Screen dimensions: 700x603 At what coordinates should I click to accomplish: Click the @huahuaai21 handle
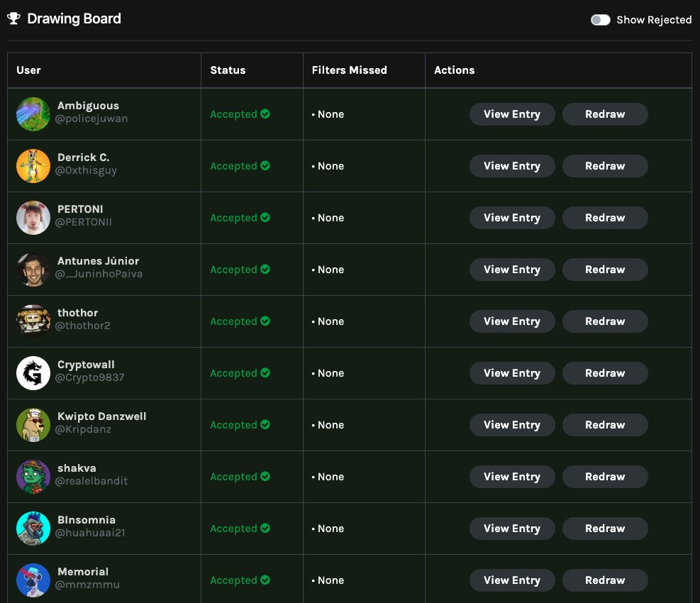click(90, 533)
